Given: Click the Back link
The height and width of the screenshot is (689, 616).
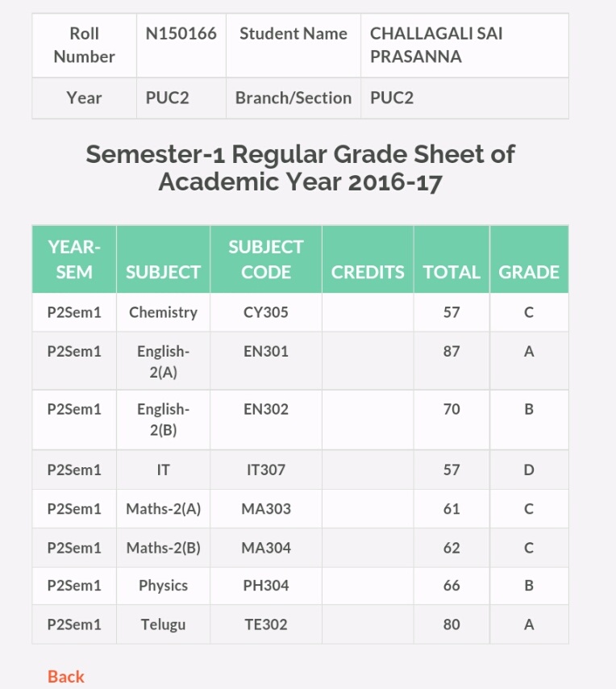Looking at the screenshot, I should pyautogui.click(x=66, y=677).
